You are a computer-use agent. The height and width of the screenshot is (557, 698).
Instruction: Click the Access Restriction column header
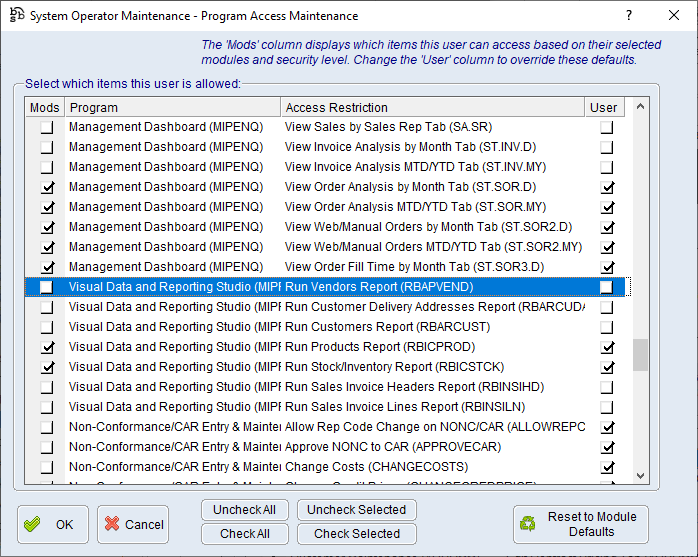point(432,107)
